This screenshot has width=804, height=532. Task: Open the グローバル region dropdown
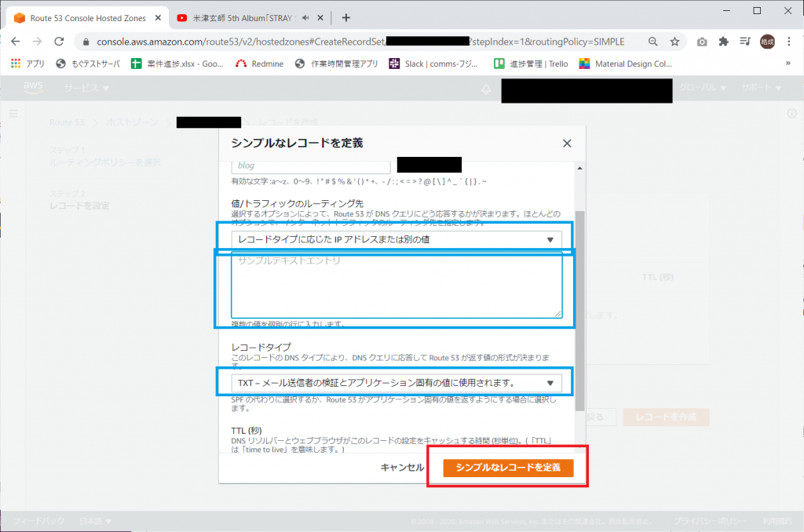[x=703, y=88]
